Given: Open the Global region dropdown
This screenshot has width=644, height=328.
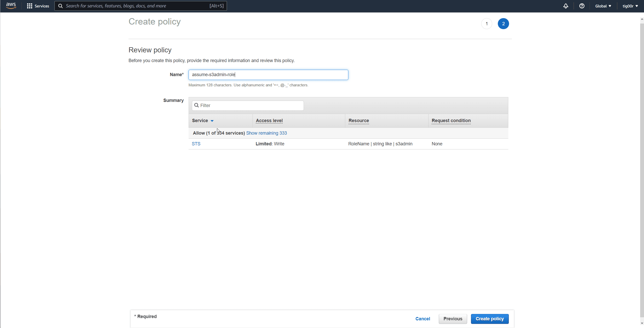Looking at the screenshot, I should (x=603, y=6).
